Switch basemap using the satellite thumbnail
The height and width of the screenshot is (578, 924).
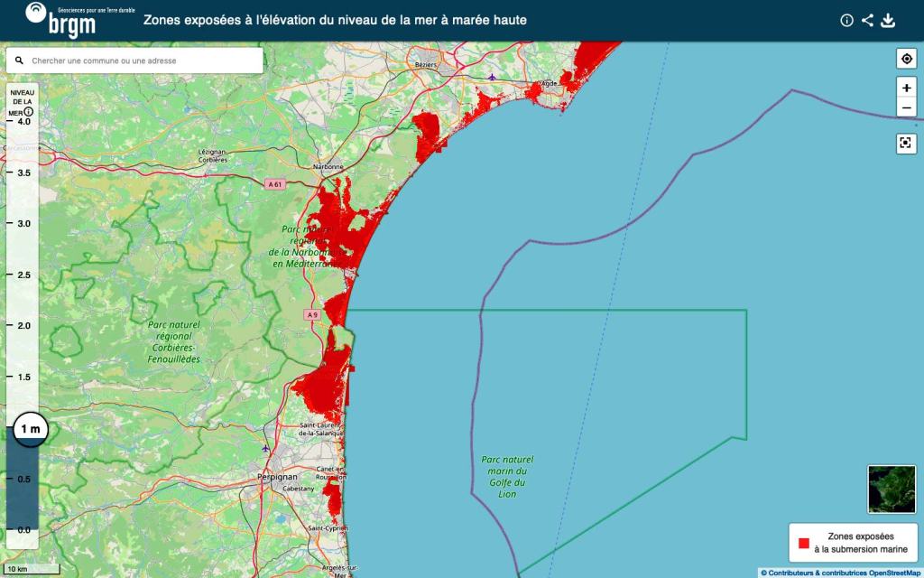[x=890, y=489]
